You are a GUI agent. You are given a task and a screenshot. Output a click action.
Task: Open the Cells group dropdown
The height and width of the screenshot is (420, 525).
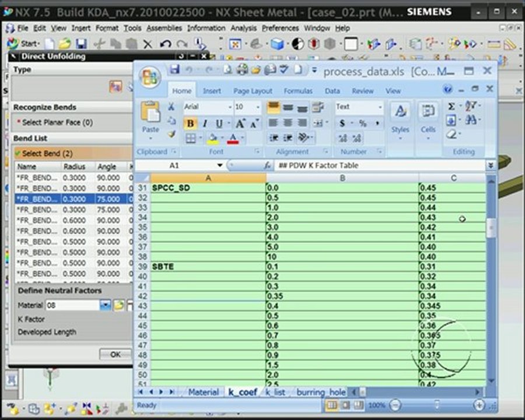click(428, 121)
